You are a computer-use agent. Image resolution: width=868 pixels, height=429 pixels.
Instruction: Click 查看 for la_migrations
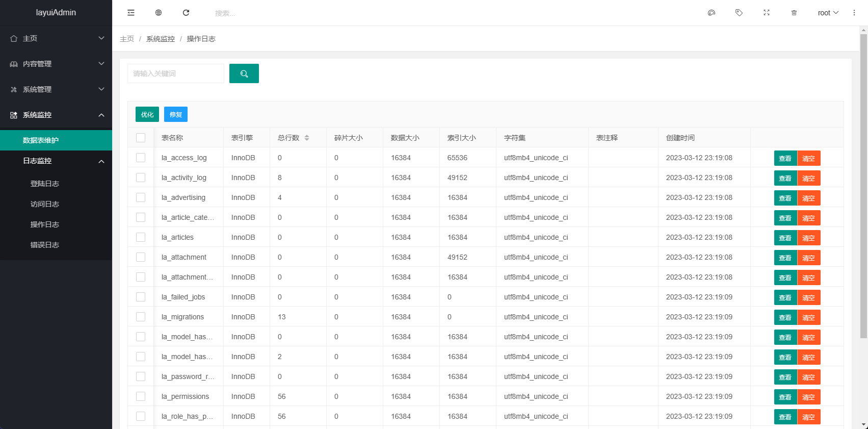pyautogui.click(x=785, y=317)
